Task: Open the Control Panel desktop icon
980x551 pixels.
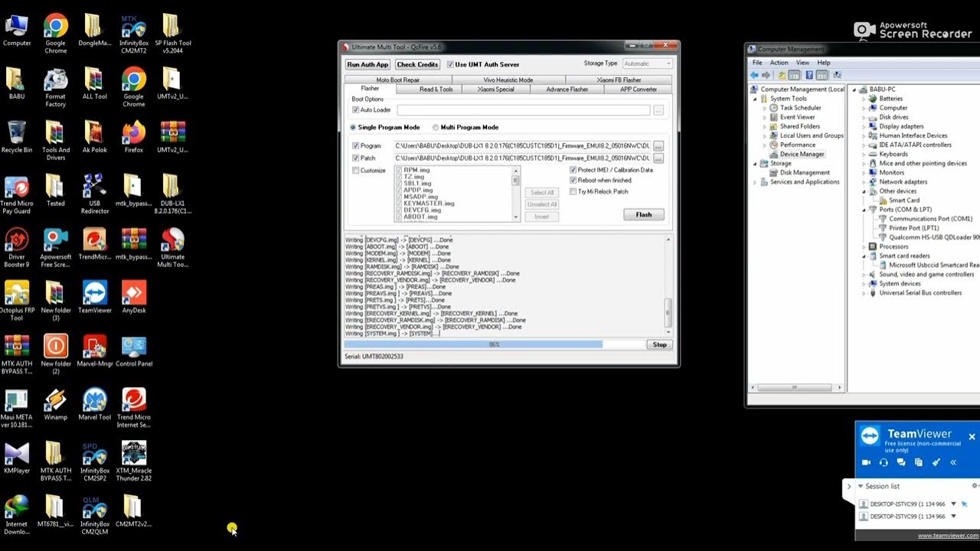Action: (134, 350)
